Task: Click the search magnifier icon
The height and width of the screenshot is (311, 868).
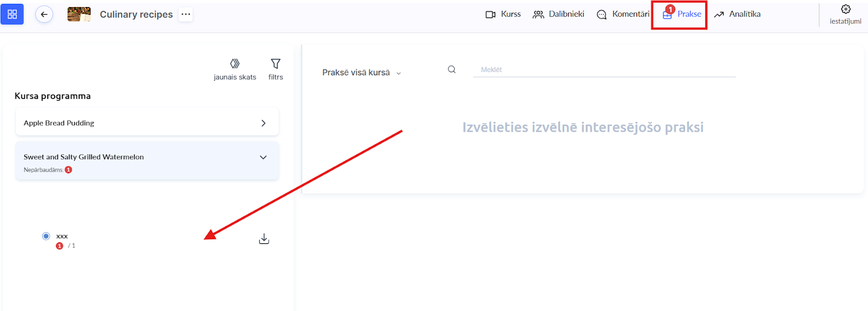Action: tap(451, 69)
